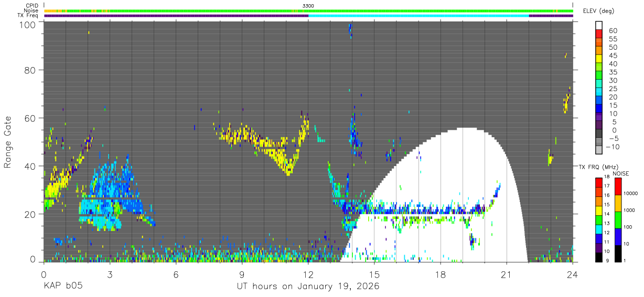Pick the orange swatch in NOISE colorbar

point(617,203)
